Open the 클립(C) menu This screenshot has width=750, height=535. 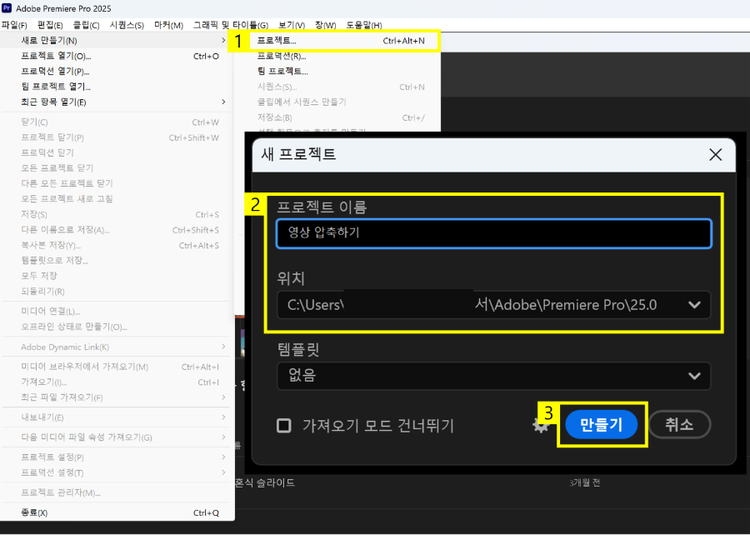[x=86, y=25]
